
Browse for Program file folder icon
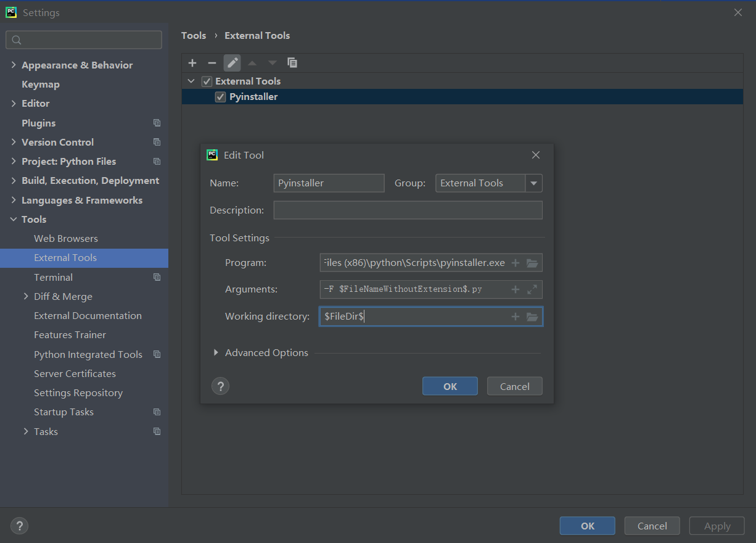pos(532,263)
